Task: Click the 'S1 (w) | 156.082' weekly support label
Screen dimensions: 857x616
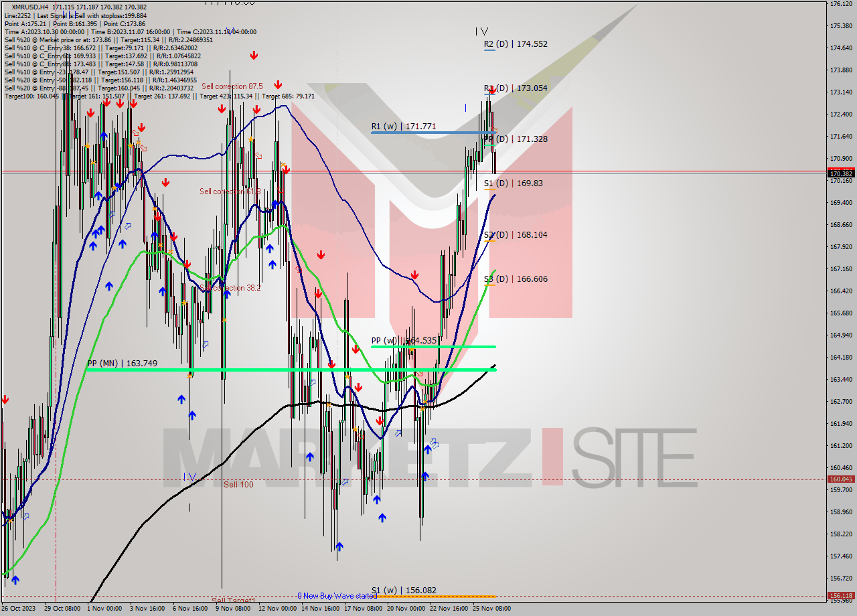Action: [x=404, y=590]
